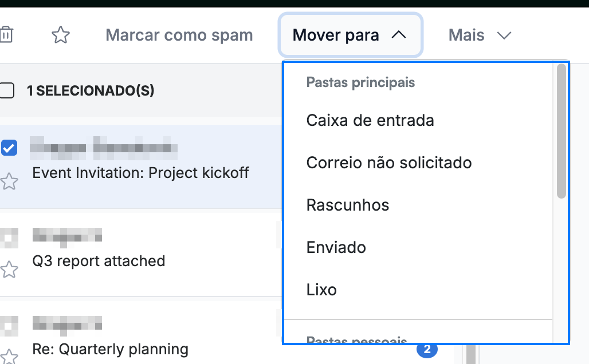Collapse the Mover para dropdown
Viewport: 589px width, 364px height.
click(351, 35)
